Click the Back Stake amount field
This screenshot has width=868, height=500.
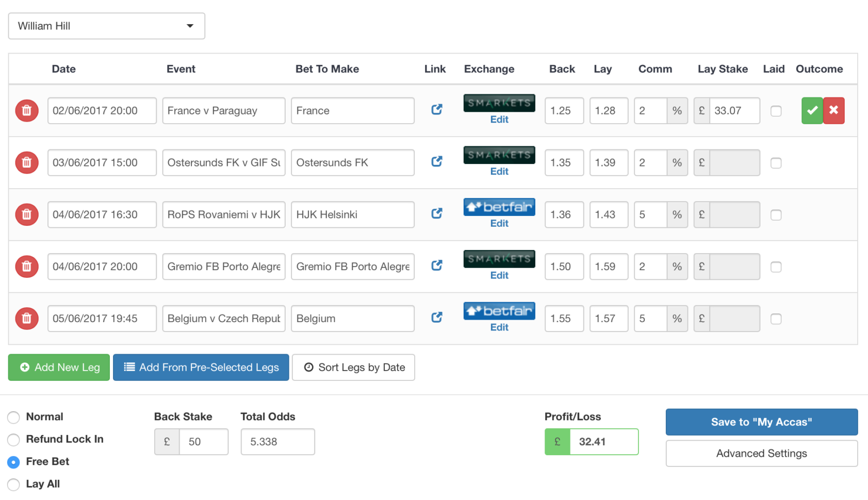click(204, 441)
